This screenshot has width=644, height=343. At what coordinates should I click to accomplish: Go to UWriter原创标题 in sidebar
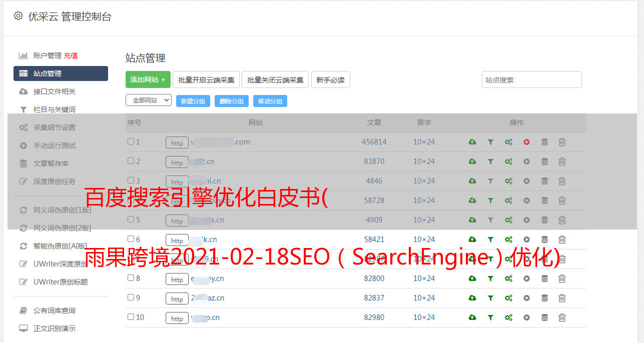(61, 282)
